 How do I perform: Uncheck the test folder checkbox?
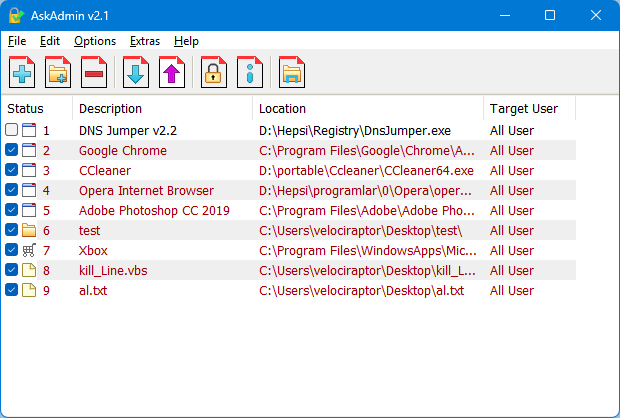click(x=11, y=229)
